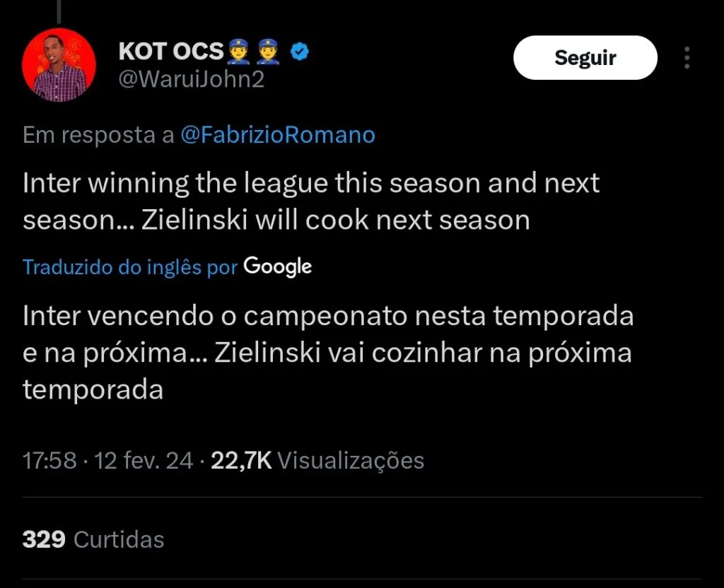Open the @FabrizioRomano mention

(278, 135)
